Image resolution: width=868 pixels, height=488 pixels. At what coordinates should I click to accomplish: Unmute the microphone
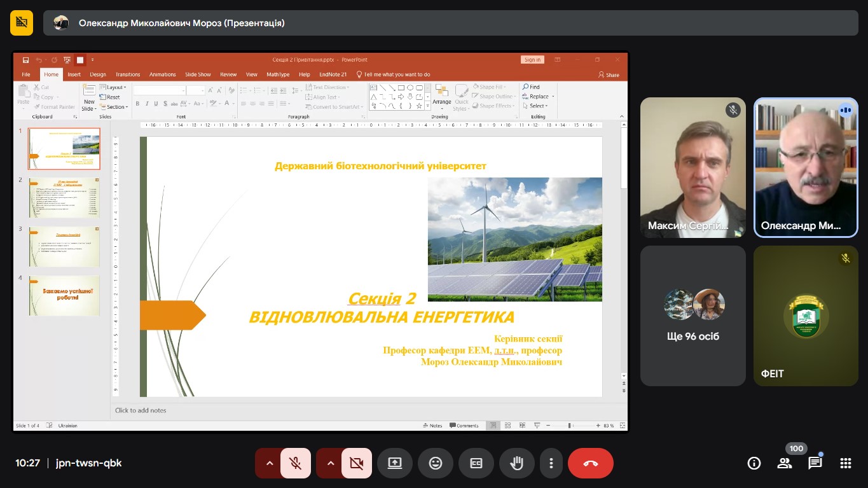295,463
